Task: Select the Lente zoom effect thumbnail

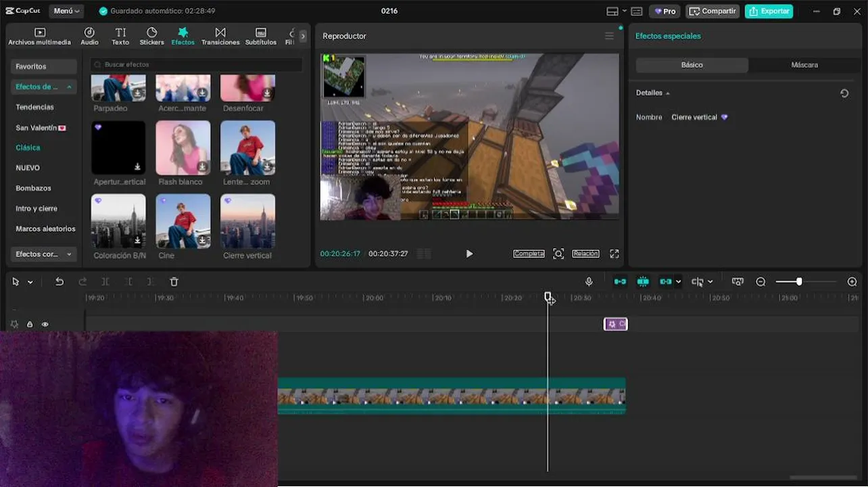Action: (x=248, y=147)
